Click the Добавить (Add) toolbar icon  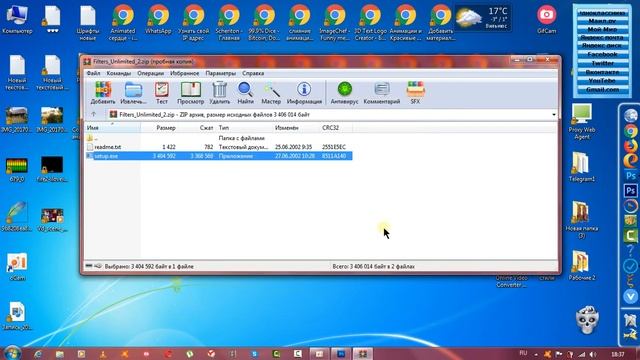coord(103,93)
